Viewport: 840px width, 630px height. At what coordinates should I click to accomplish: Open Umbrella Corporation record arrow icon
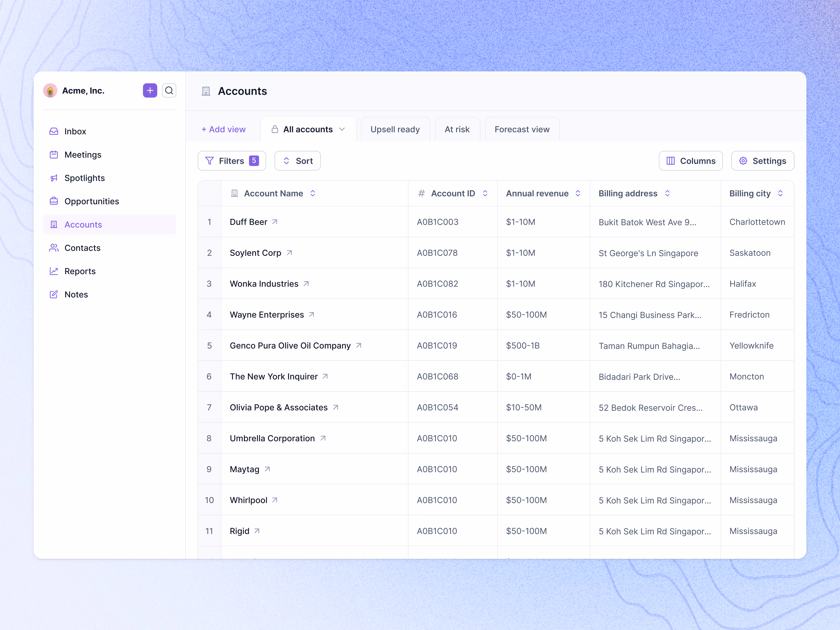coord(323,438)
